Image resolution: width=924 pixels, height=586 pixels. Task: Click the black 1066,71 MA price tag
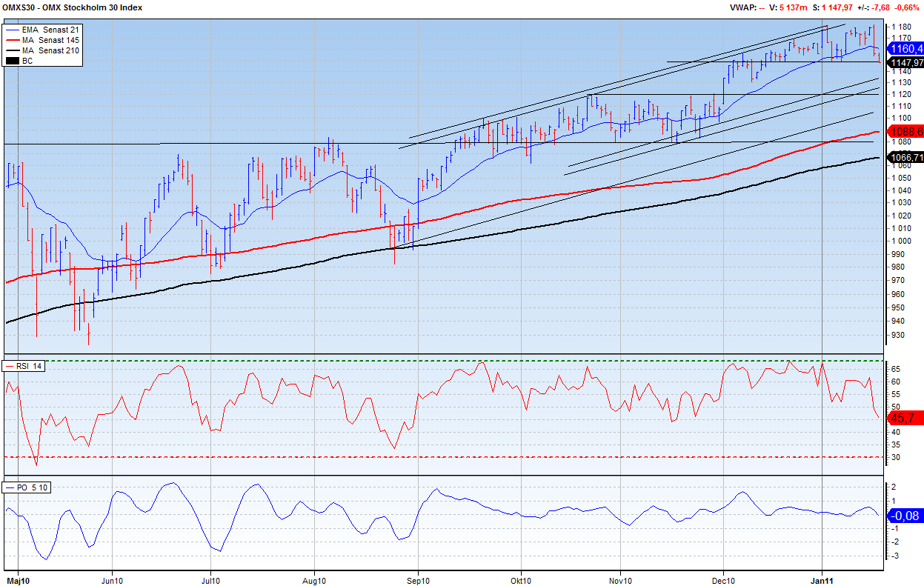[x=906, y=157]
